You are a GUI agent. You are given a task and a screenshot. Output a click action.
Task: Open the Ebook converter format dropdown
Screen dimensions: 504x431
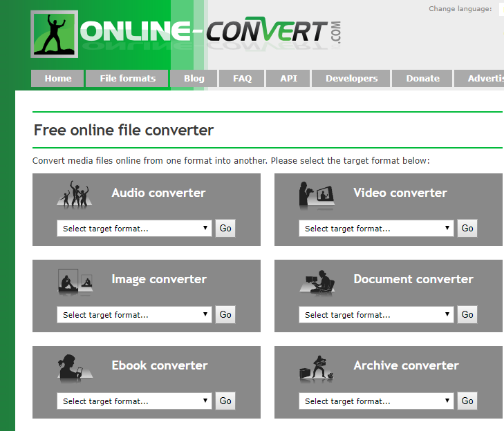[134, 401]
